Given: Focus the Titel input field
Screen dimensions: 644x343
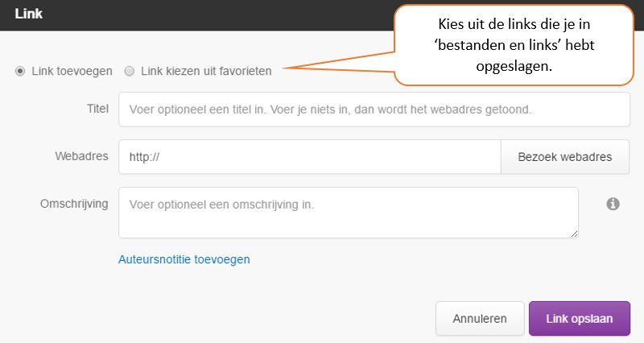Looking at the screenshot, I should click(374, 110).
